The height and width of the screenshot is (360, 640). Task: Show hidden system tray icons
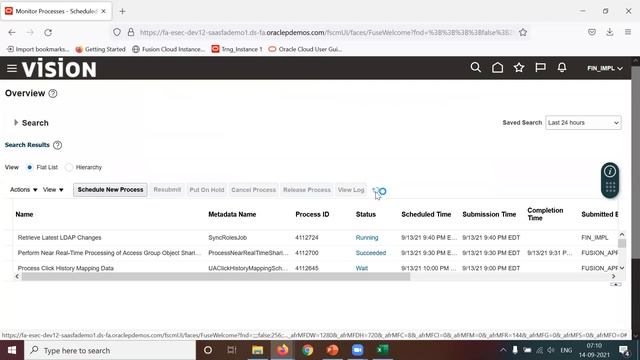pos(503,350)
